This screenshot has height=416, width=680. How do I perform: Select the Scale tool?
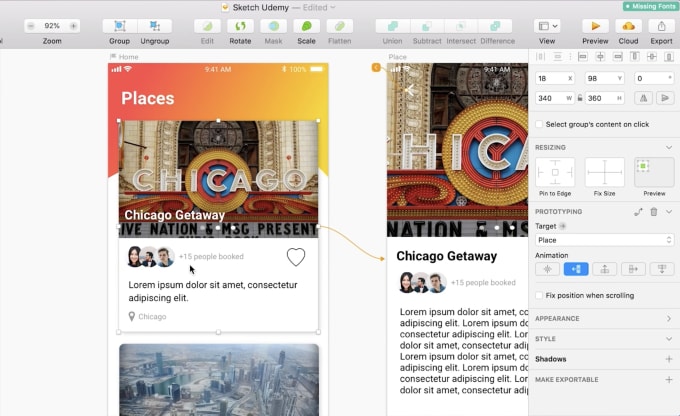click(306, 26)
